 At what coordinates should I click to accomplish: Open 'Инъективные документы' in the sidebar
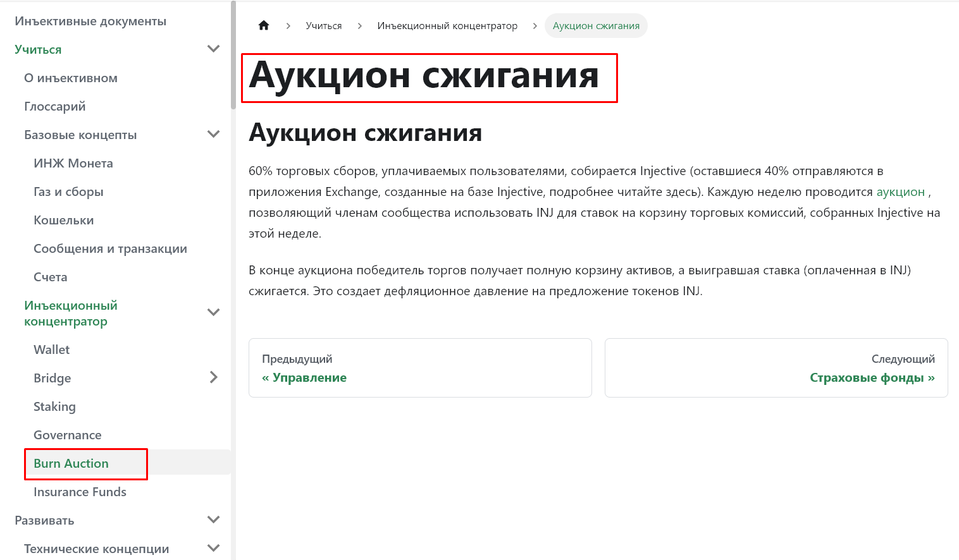(90, 21)
